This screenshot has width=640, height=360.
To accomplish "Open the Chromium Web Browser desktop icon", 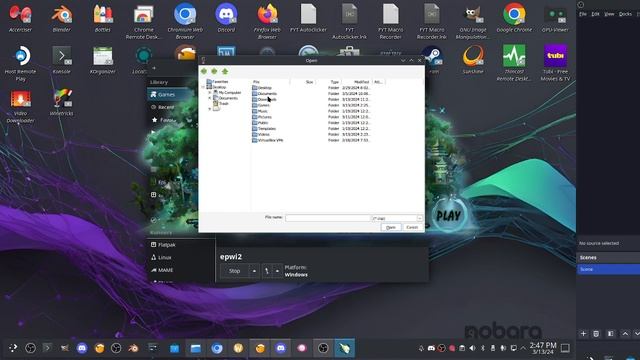I will tap(185, 21).
